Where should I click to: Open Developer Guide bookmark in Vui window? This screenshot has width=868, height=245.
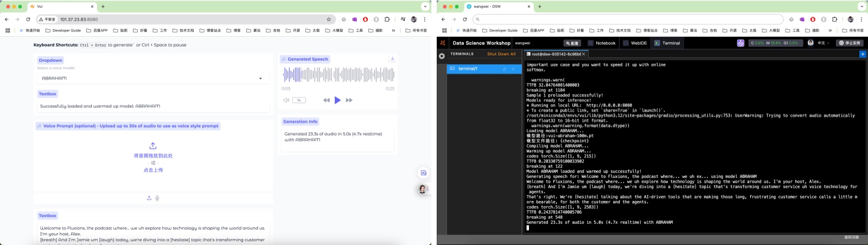coord(63,30)
